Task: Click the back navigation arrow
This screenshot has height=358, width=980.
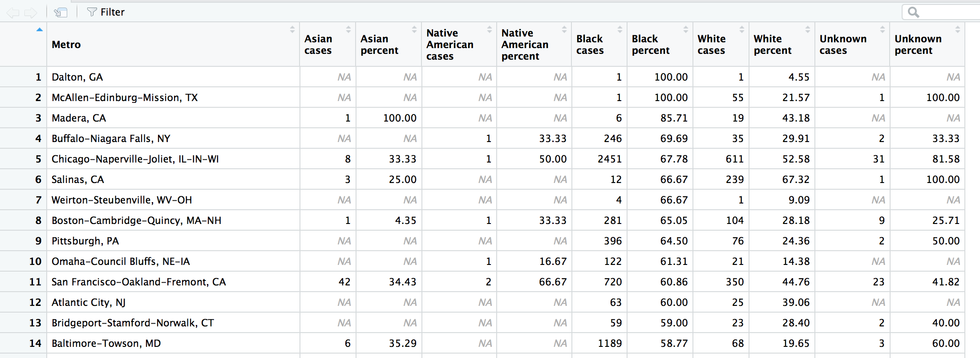Action: pyautogui.click(x=13, y=12)
